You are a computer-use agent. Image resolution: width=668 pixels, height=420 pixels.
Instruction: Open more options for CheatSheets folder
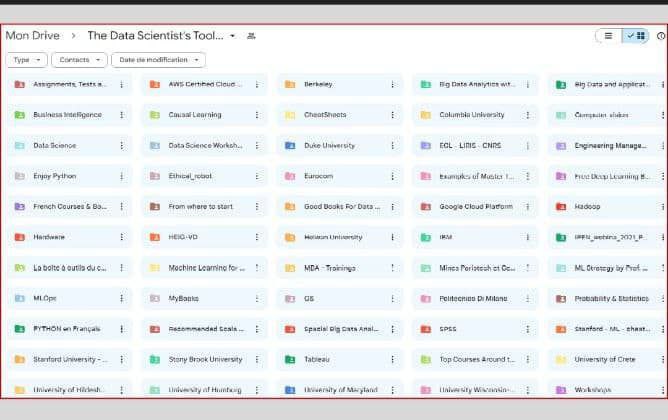coord(392,115)
